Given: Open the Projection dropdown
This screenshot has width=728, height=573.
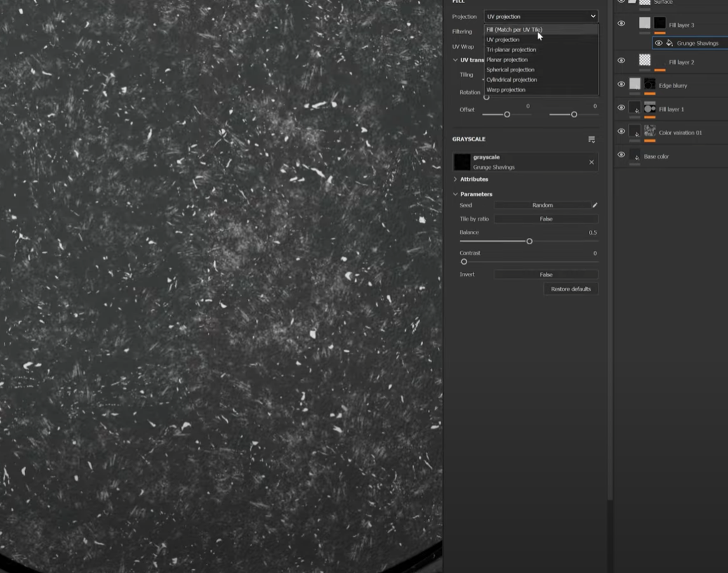Looking at the screenshot, I should click(541, 16).
